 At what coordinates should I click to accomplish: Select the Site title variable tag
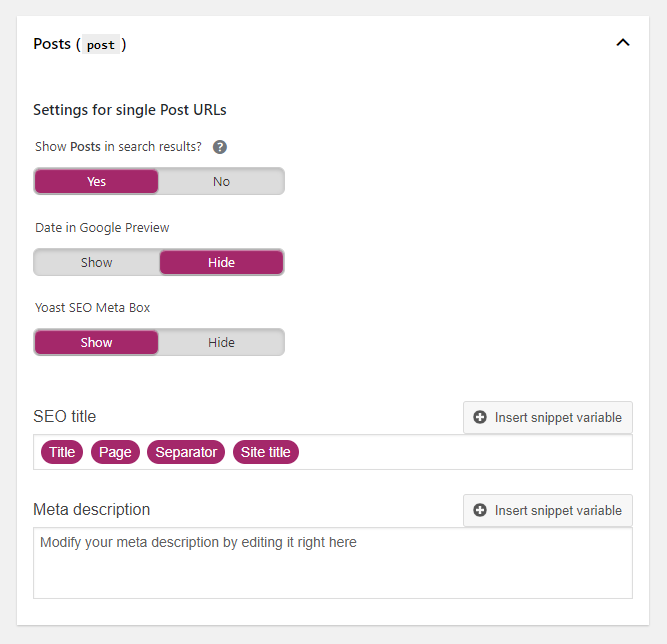[x=266, y=452]
